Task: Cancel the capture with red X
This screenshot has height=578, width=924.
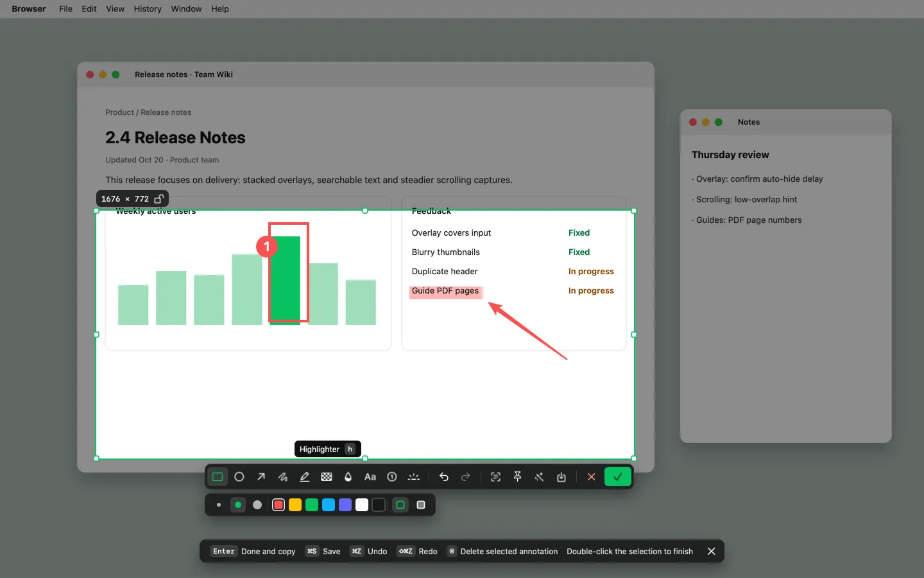Action: (x=592, y=477)
